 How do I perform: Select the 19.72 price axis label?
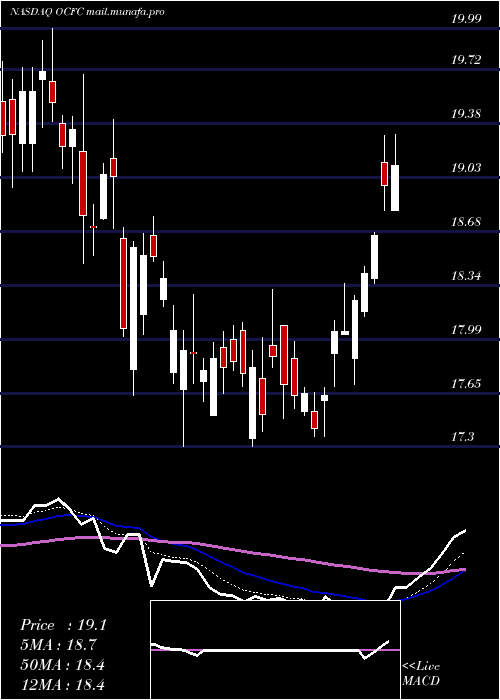[x=466, y=59]
